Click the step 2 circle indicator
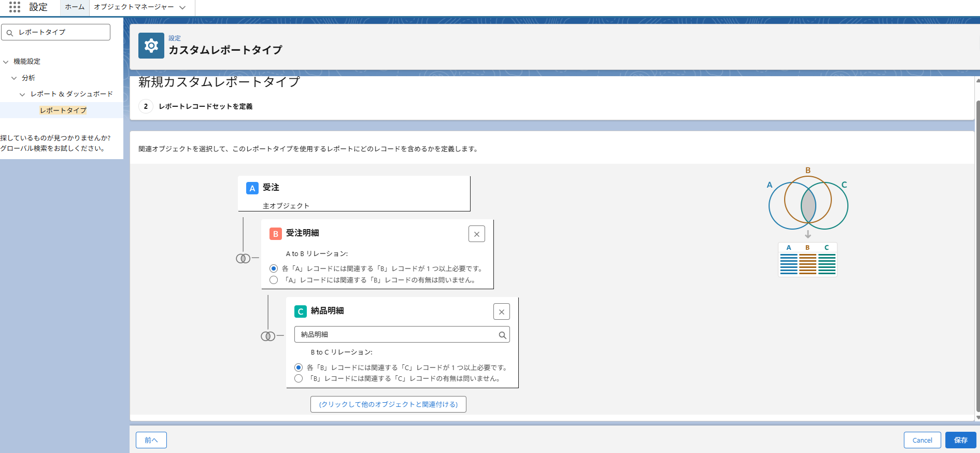Screen dimensions: 980x453 146,106
